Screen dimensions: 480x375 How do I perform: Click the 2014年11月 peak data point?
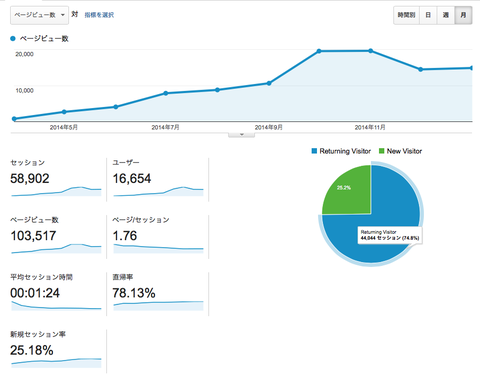371,51
